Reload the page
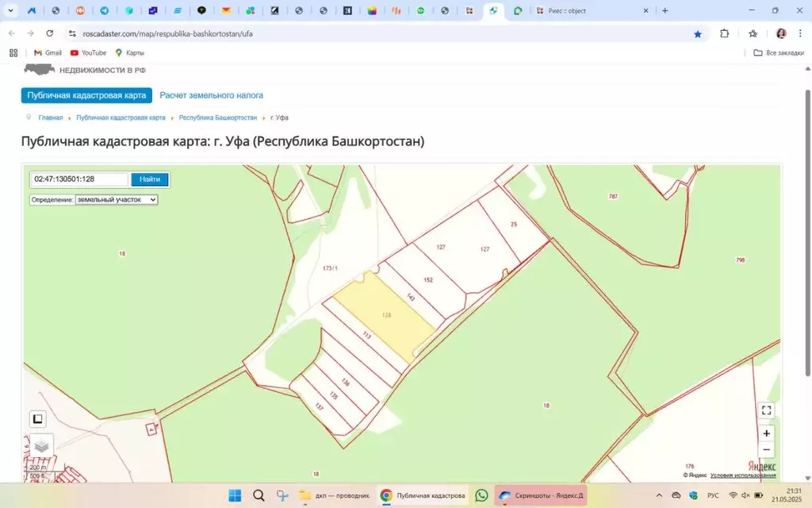This screenshot has height=508, width=812. coord(50,34)
